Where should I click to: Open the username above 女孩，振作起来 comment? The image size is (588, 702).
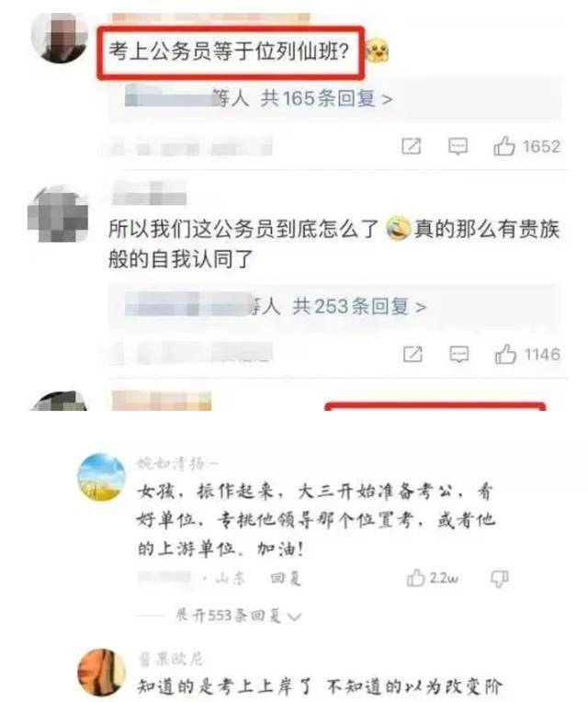176,463
